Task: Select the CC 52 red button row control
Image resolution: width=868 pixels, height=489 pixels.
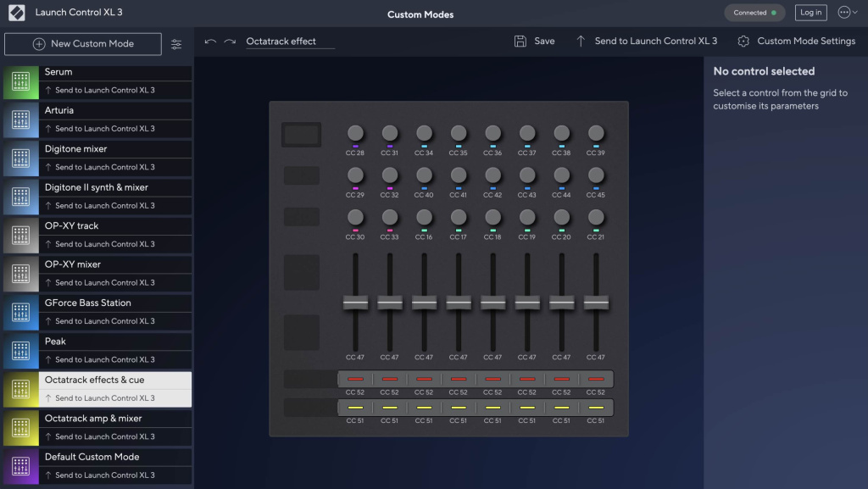Action: (355, 379)
